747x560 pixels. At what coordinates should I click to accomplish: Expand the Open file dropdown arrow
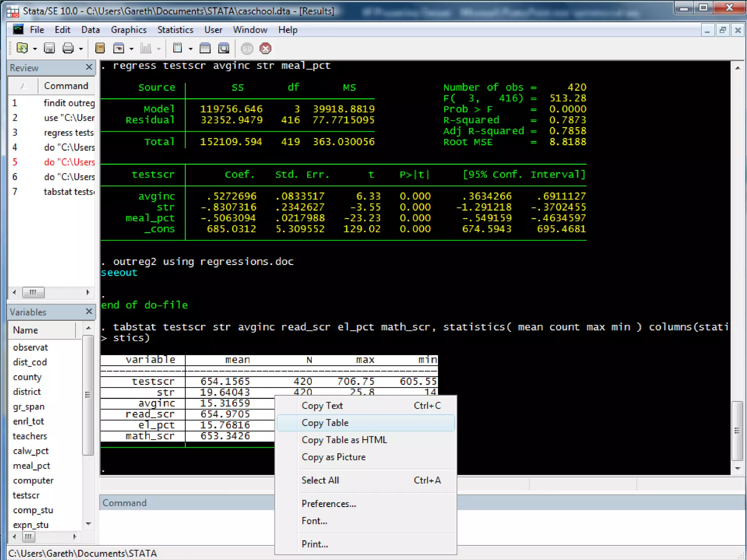pos(35,49)
